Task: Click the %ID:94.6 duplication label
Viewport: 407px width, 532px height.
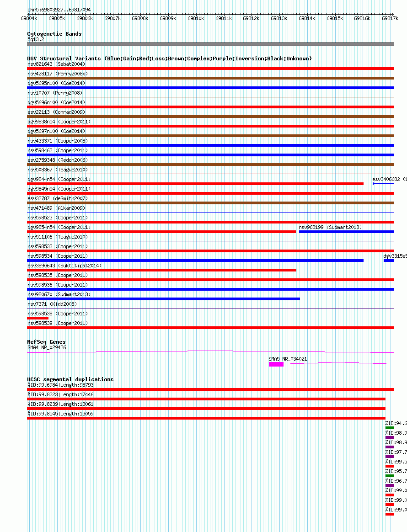Action: (x=396, y=423)
